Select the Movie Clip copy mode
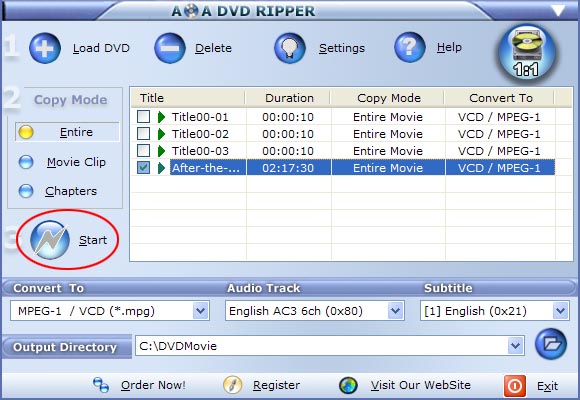Image resolution: width=580 pixels, height=400 pixels. coord(26,162)
